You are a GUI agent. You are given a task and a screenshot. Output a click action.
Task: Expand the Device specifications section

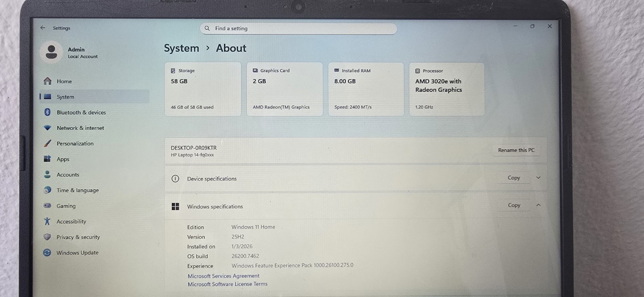[538, 178]
